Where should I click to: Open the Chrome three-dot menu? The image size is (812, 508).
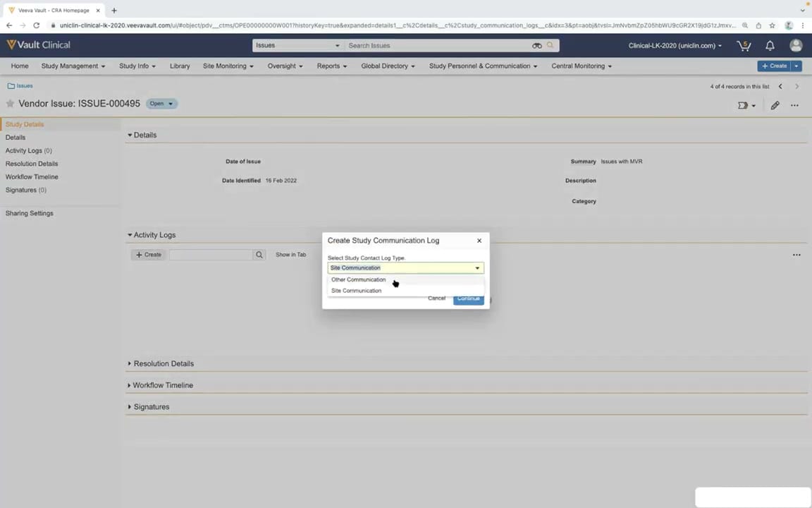click(x=804, y=25)
